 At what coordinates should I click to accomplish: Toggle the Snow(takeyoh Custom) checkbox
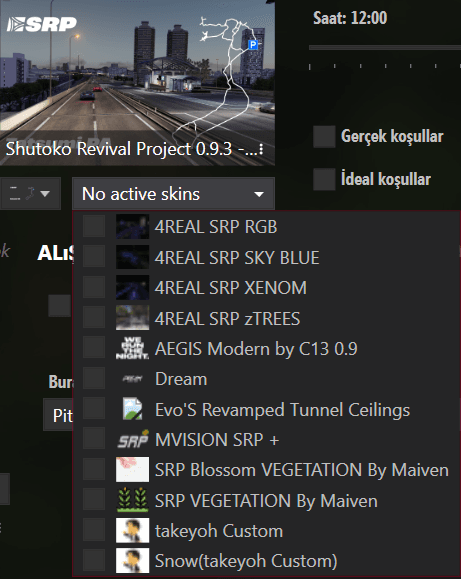pyautogui.click(x=94, y=561)
